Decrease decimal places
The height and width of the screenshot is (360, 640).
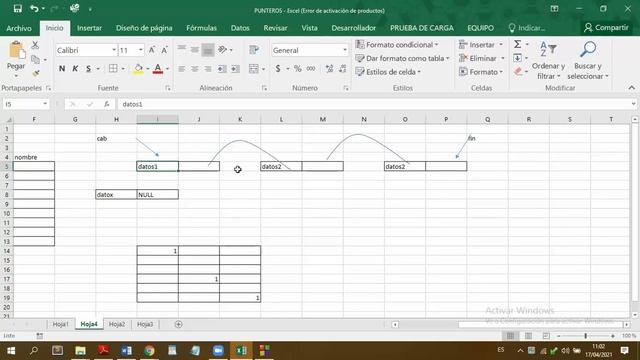pos(342,69)
